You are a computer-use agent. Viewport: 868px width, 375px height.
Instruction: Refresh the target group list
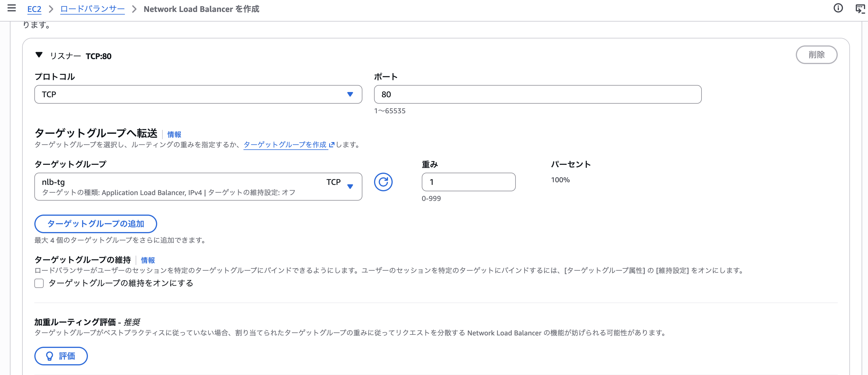click(383, 182)
